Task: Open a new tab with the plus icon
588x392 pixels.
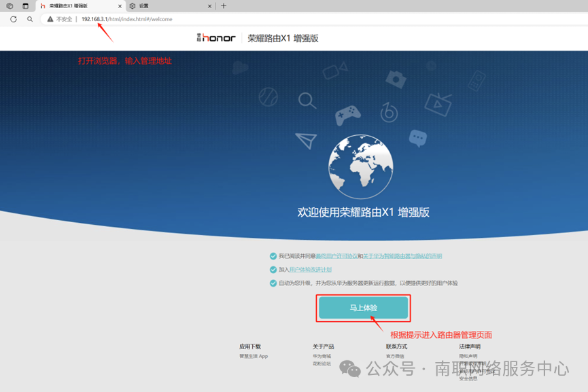Action: pos(224,6)
